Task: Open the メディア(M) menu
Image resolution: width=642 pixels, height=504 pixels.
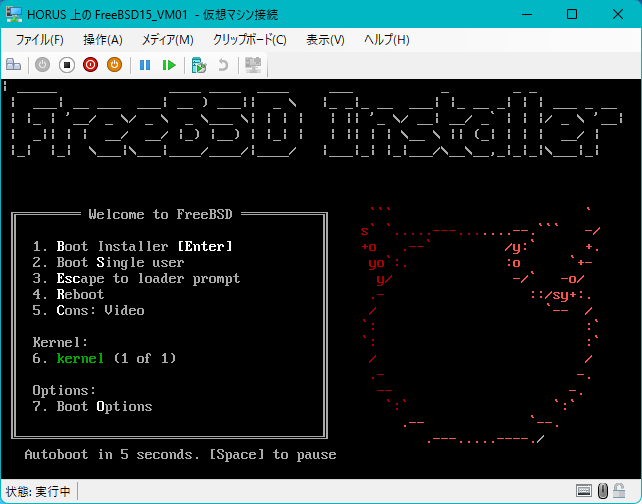Action: pos(167,40)
